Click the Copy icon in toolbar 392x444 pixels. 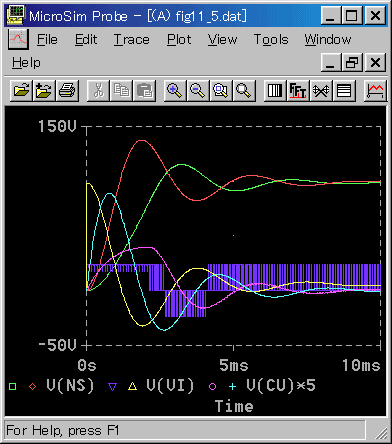121,90
